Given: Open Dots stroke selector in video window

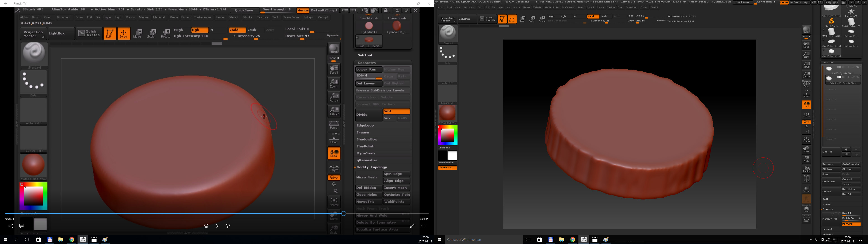Looking at the screenshot, I should coord(34,84).
